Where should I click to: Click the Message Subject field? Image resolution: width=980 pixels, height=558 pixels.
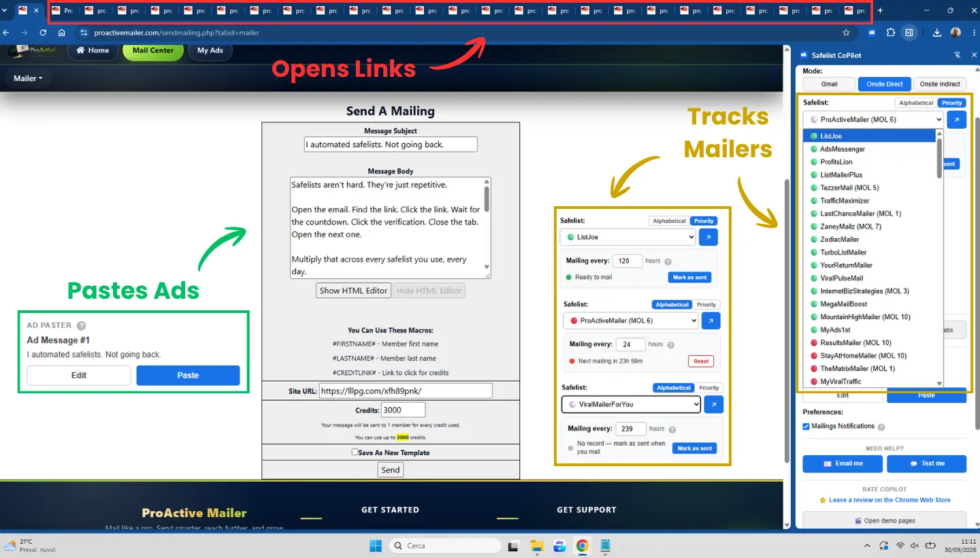391,144
